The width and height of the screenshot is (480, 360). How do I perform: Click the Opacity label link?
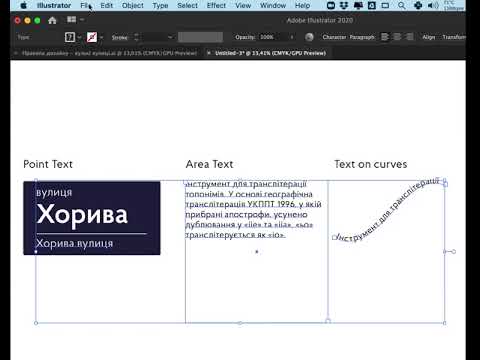(245, 37)
